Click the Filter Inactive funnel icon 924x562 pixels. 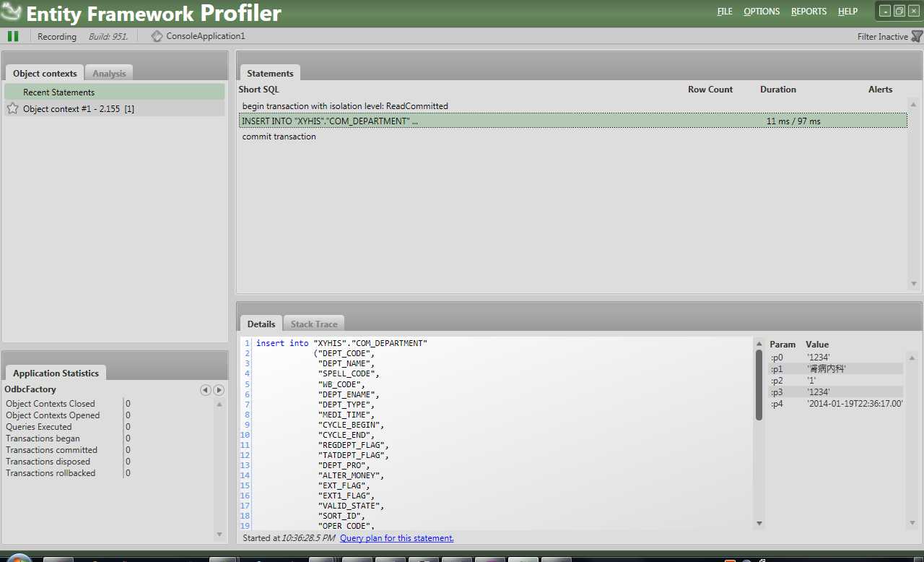(917, 36)
